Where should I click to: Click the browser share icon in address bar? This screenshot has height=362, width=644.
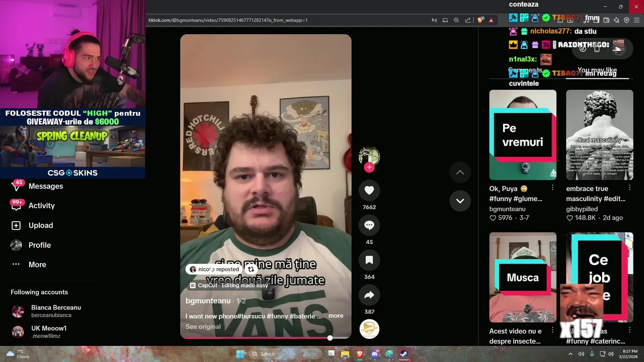[468, 20]
